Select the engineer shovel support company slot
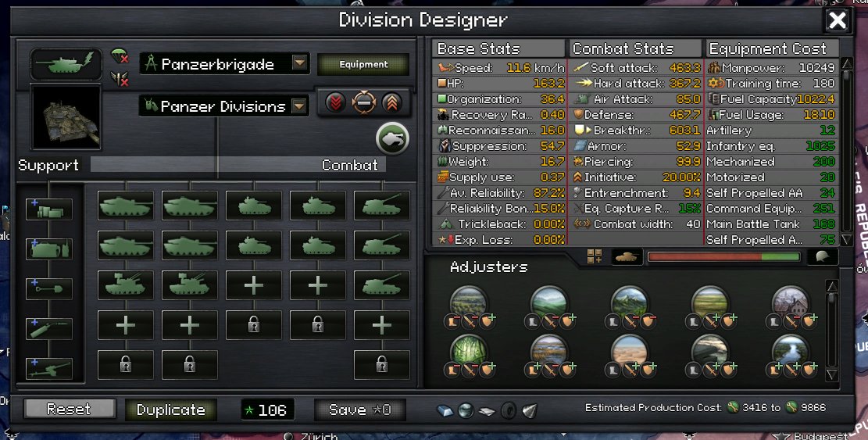 click(48, 288)
